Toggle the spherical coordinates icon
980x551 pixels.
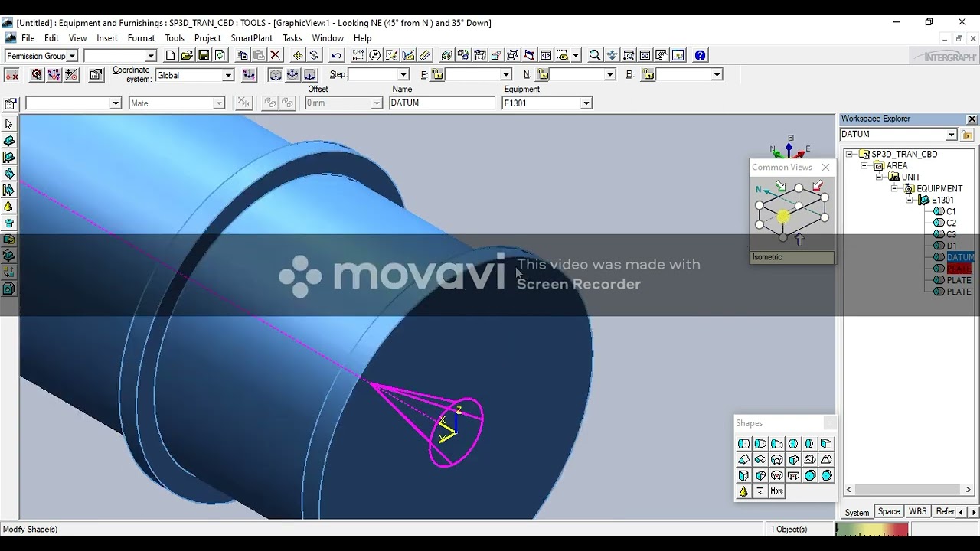click(x=292, y=75)
